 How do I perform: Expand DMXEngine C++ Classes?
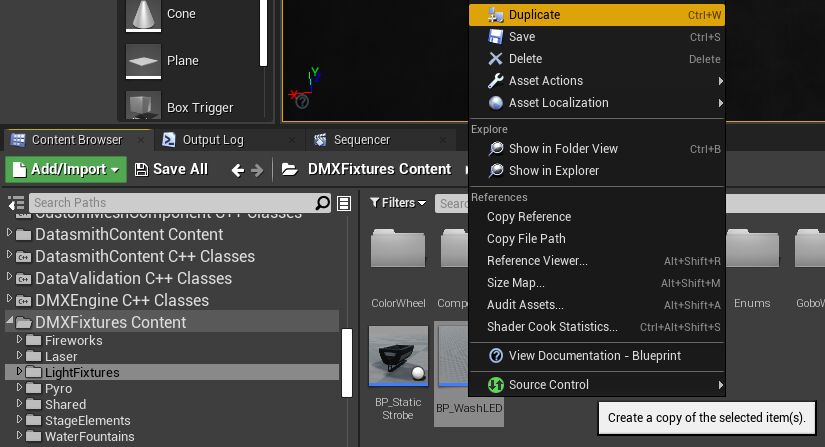click(9, 298)
